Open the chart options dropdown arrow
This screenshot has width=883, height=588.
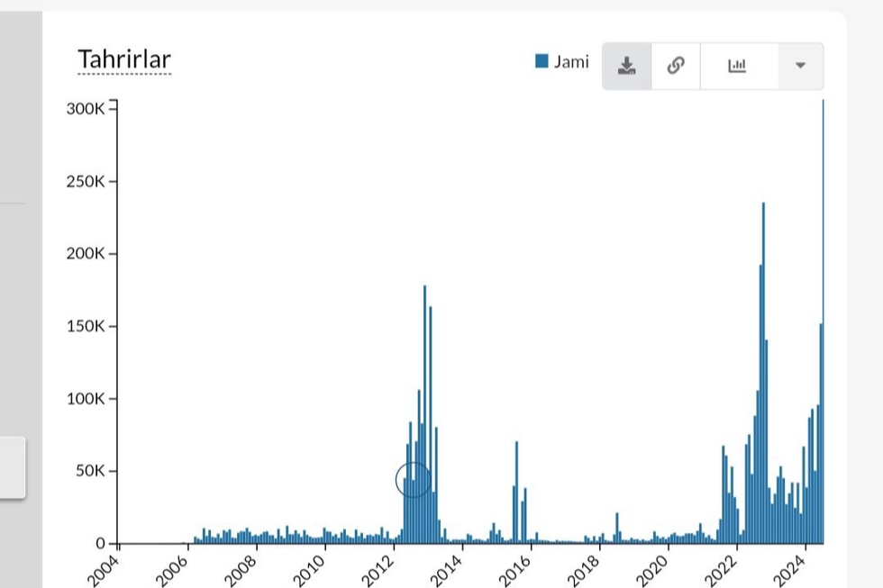800,66
